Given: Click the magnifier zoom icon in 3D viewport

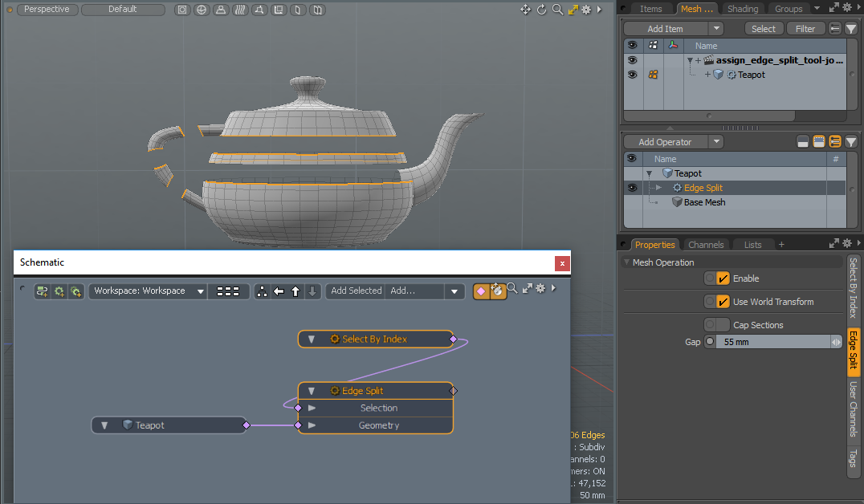Looking at the screenshot, I should 556,10.
